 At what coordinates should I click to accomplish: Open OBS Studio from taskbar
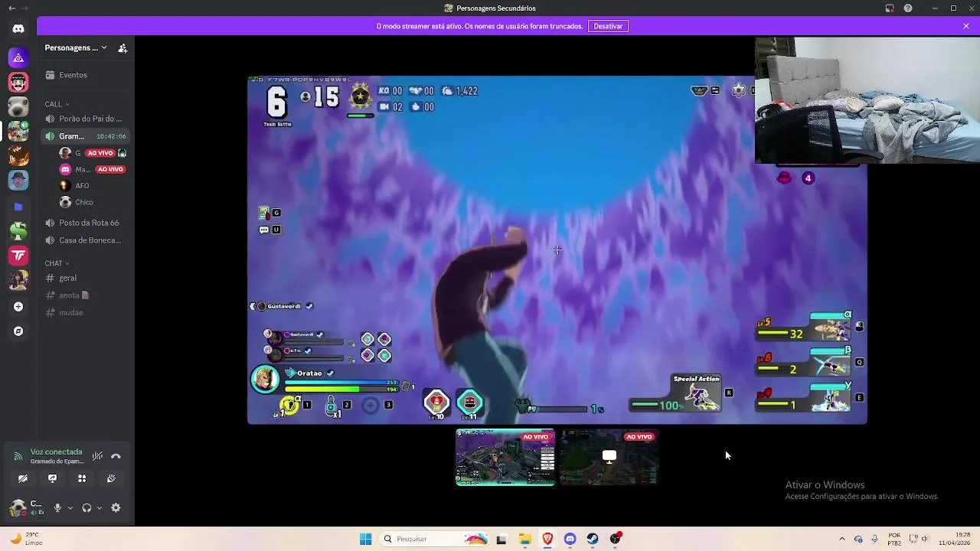(x=615, y=539)
